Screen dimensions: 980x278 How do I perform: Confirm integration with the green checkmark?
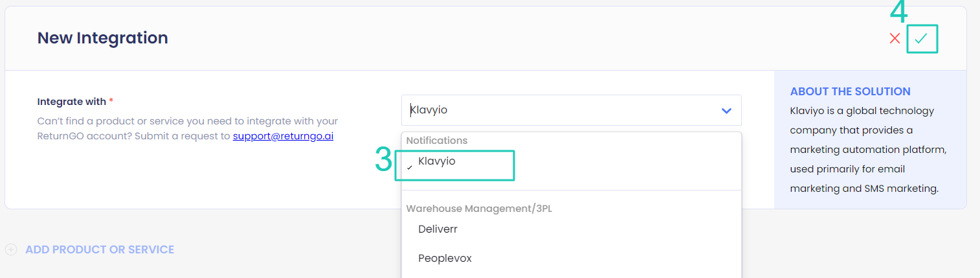[x=921, y=39]
